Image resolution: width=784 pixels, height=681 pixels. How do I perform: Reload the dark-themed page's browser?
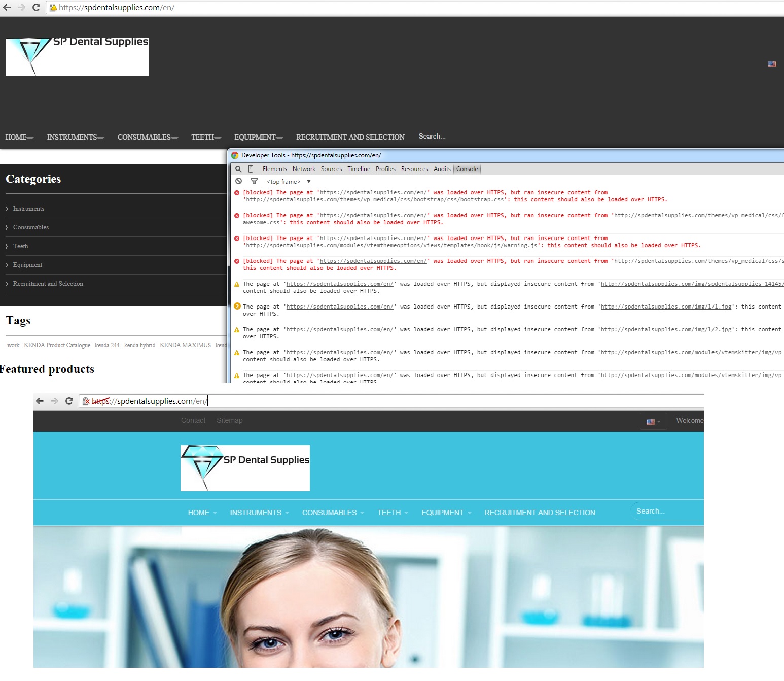(x=36, y=8)
